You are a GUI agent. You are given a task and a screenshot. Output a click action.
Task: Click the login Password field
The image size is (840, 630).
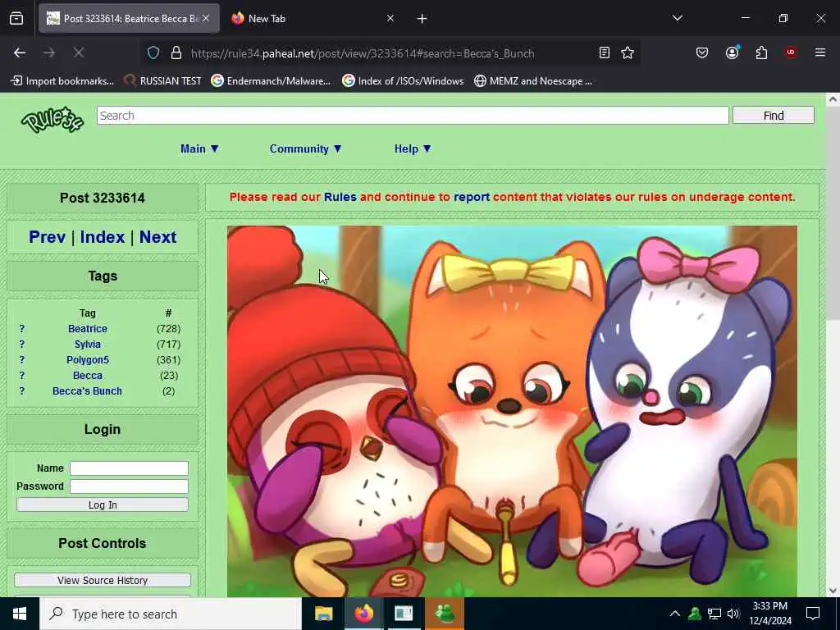coord(129,486)
